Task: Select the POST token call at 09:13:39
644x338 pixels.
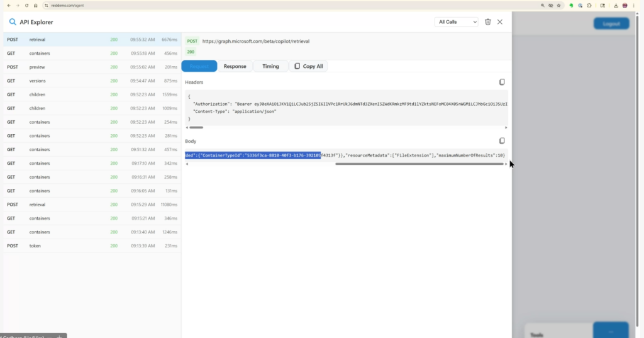Action: point(91,246)
